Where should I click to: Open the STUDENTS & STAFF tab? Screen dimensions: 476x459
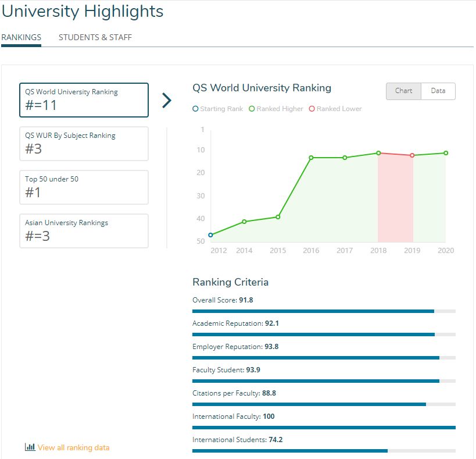95,37
